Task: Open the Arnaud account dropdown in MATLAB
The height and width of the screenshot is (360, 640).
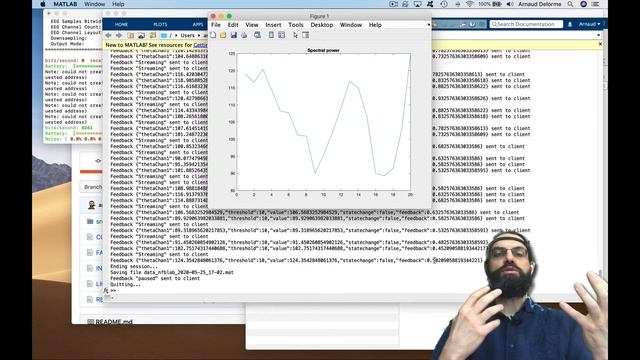Action: (x=589, y=24)
